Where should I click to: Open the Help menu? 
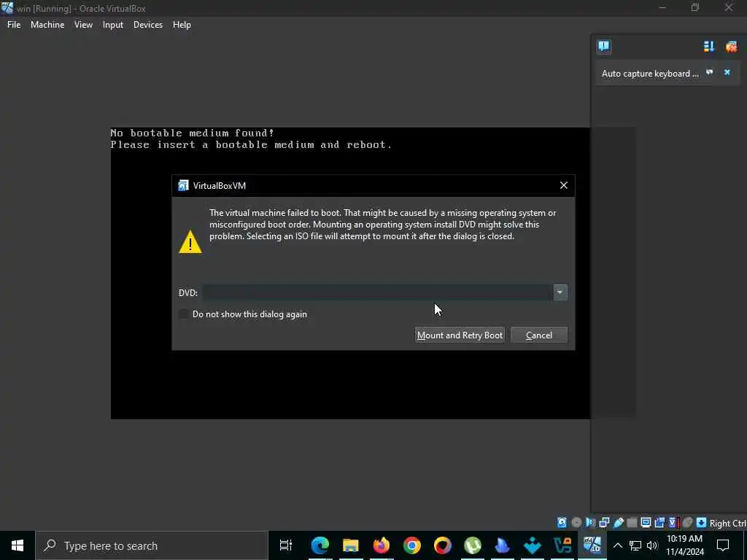[x=182, y=25]
